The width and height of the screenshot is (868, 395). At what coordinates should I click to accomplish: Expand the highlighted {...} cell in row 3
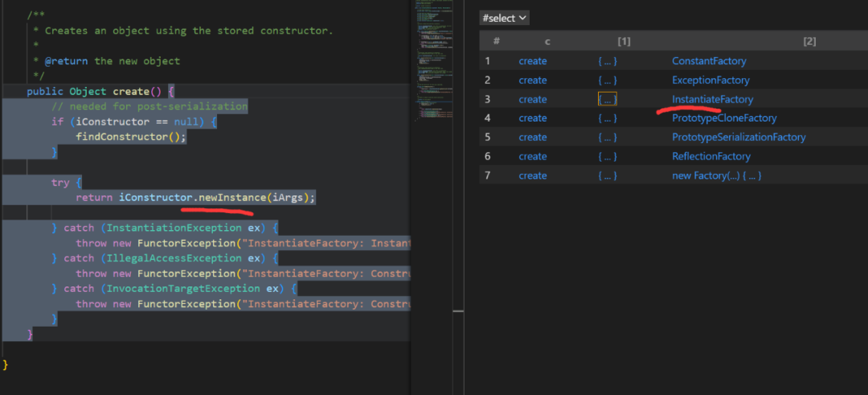tap(608, 99)
